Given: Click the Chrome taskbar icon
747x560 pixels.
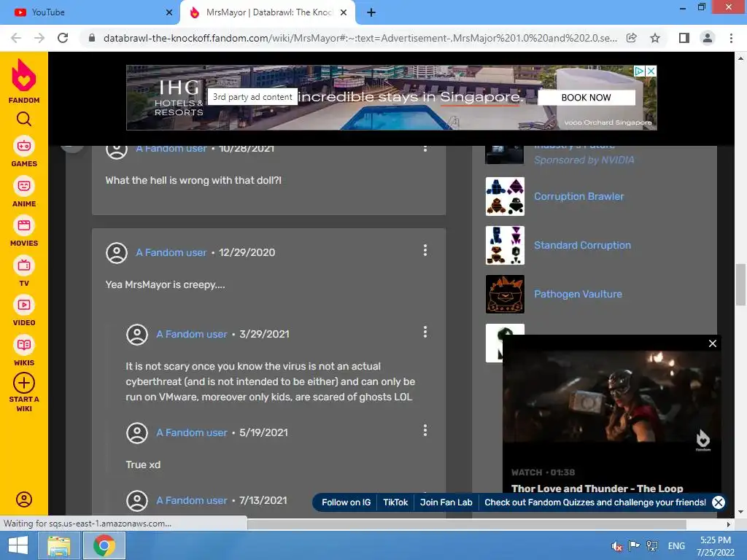Looking at the screenshot, I should click(x=104, y=545).
